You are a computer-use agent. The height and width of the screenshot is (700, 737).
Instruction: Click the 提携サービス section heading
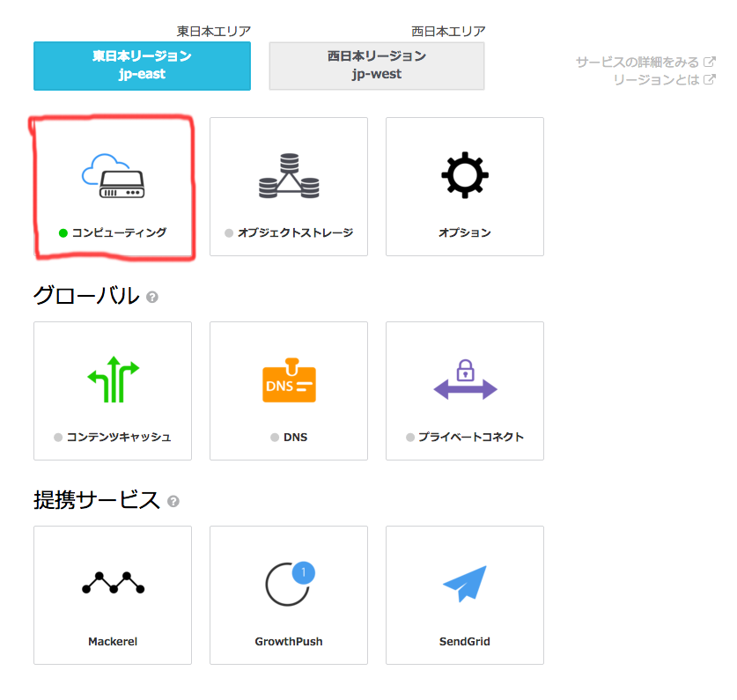(x=97, y=500)
